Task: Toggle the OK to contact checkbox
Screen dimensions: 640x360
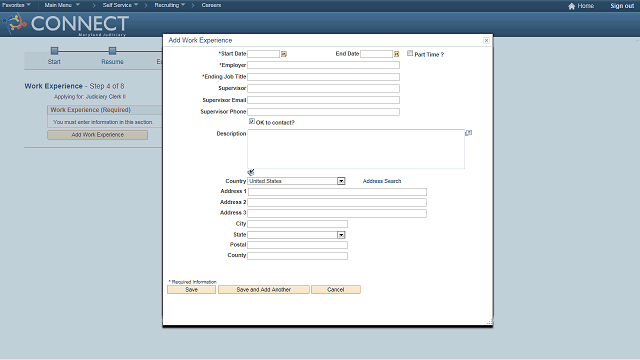Action: pos(252,121)
